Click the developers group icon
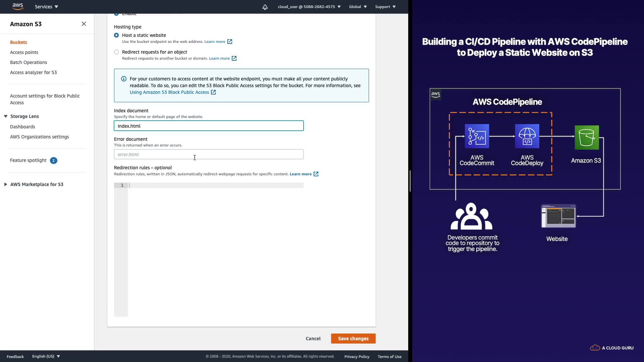 471,216
